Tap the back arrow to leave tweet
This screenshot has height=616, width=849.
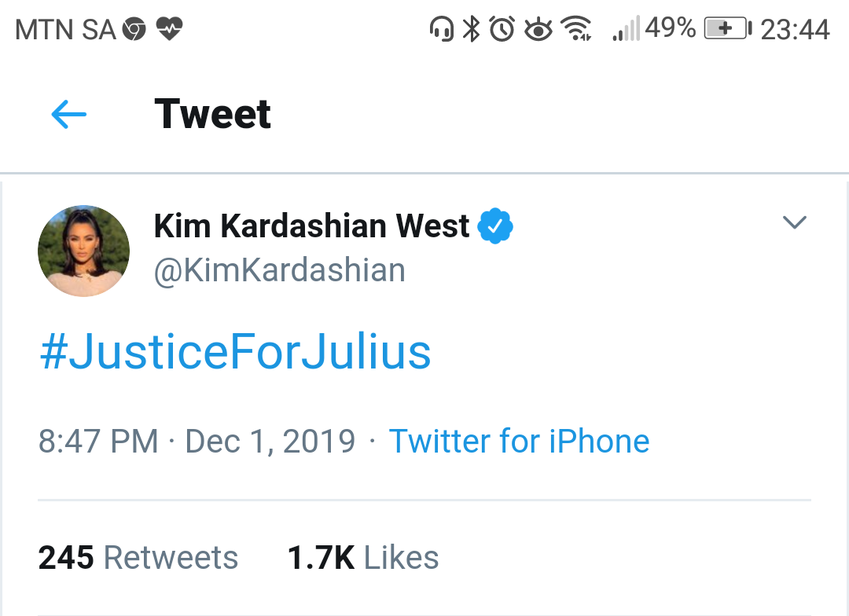click(x=69, y=115)
